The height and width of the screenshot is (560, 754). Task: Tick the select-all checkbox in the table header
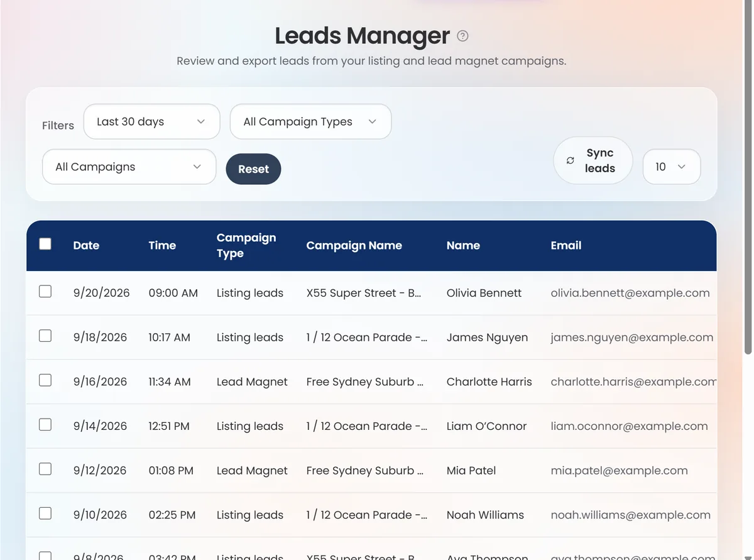45,244
